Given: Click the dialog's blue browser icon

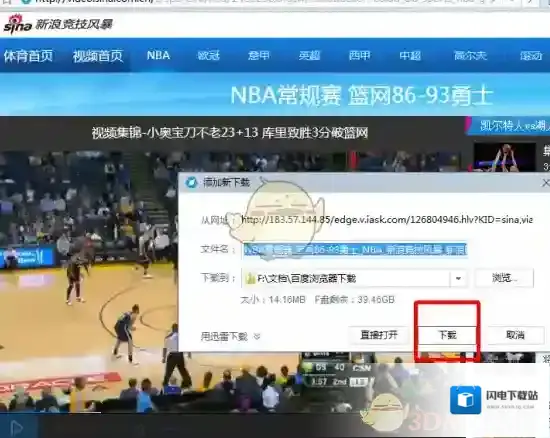Looking at the screenshot, I should (192, 182).
